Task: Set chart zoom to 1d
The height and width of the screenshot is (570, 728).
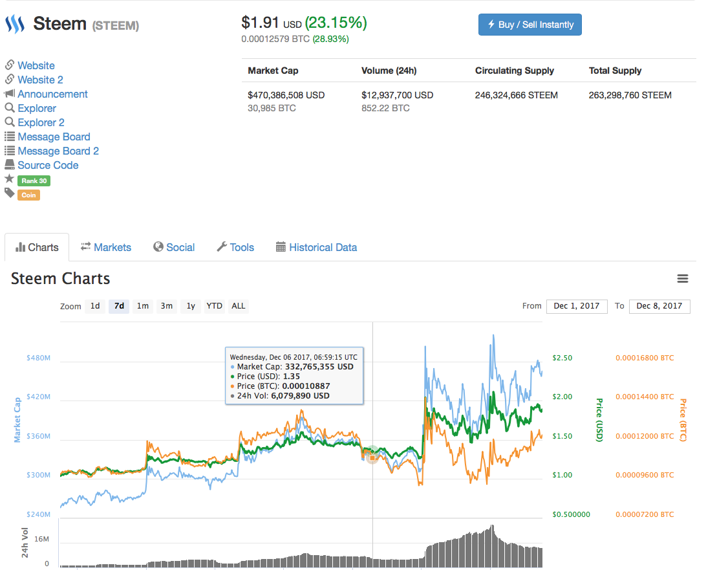Action: tap(95, 306)
